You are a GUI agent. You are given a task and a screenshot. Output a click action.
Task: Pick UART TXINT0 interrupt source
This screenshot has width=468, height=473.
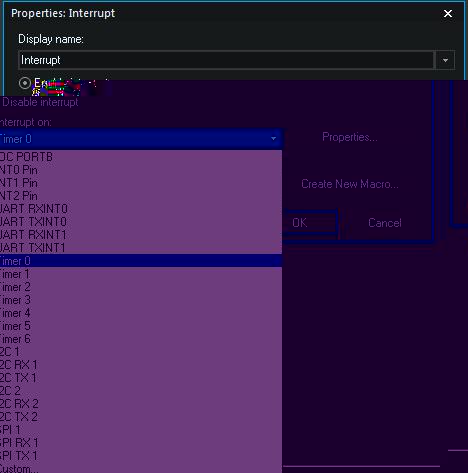pos(141,222)
